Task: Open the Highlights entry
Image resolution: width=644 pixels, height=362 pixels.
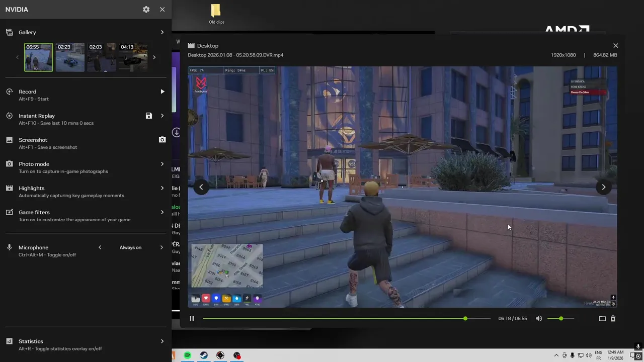Action: [86, 192]
